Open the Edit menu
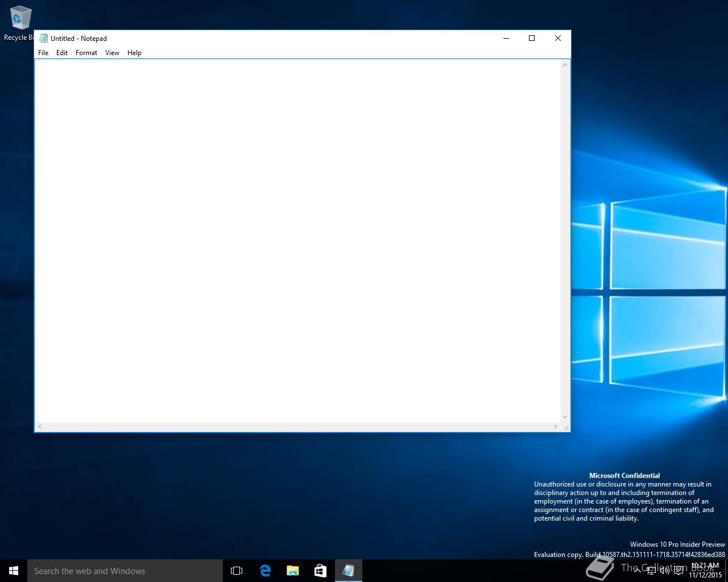The height and width of the screenshot is (582, 728). point(62,53)
